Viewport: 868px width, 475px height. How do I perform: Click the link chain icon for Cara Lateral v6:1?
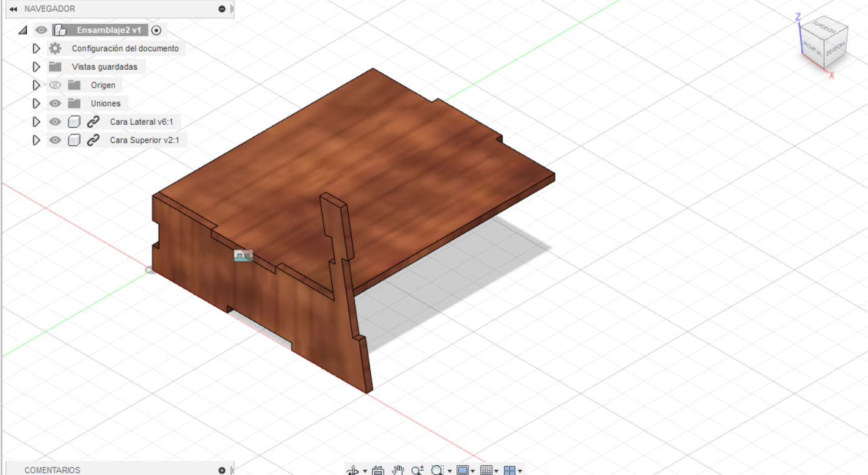click(93, 122)
